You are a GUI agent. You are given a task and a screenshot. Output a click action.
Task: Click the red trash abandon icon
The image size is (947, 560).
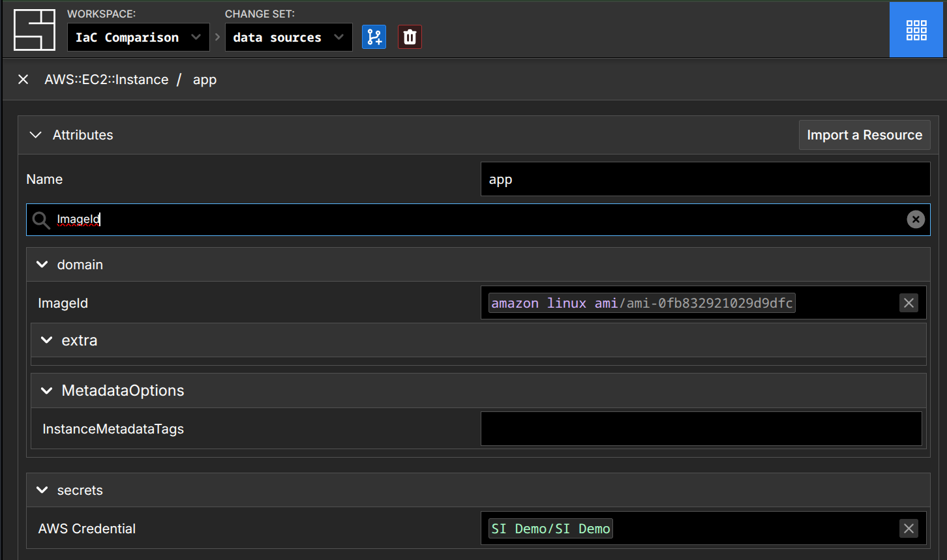click(x=410, y=37)
